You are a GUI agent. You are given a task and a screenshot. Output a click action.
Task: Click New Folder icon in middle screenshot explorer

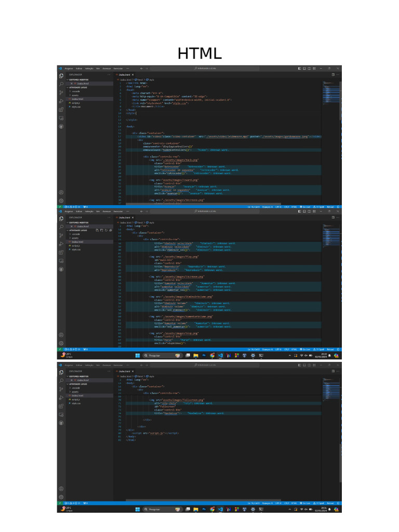pyautogui.click(x=101, y=230)
